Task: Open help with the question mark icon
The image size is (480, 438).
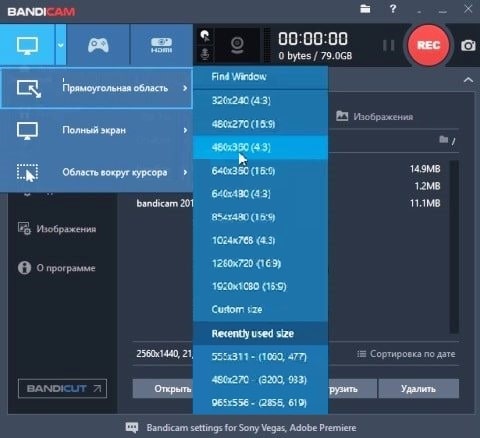Action: [393, 9]
